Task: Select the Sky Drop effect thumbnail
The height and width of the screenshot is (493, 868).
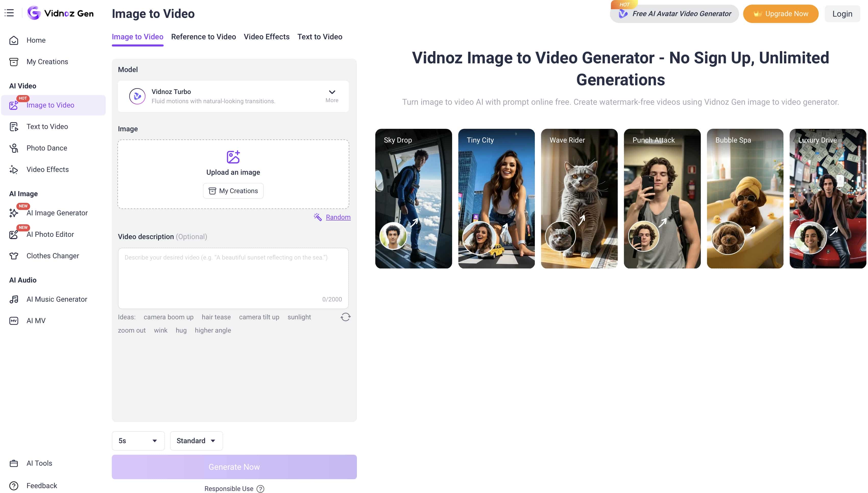Action: coord(413,198)
